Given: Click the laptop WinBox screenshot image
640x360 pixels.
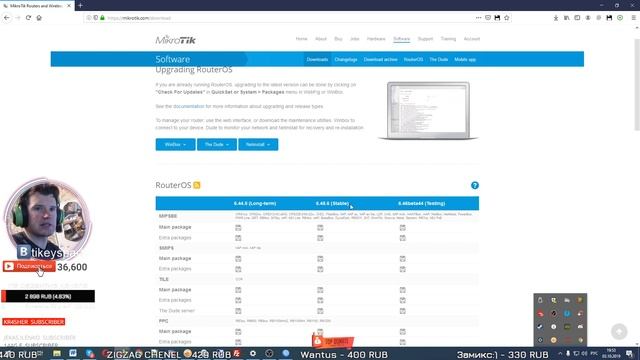Looking at the screenshot, I should coord(428,111).
